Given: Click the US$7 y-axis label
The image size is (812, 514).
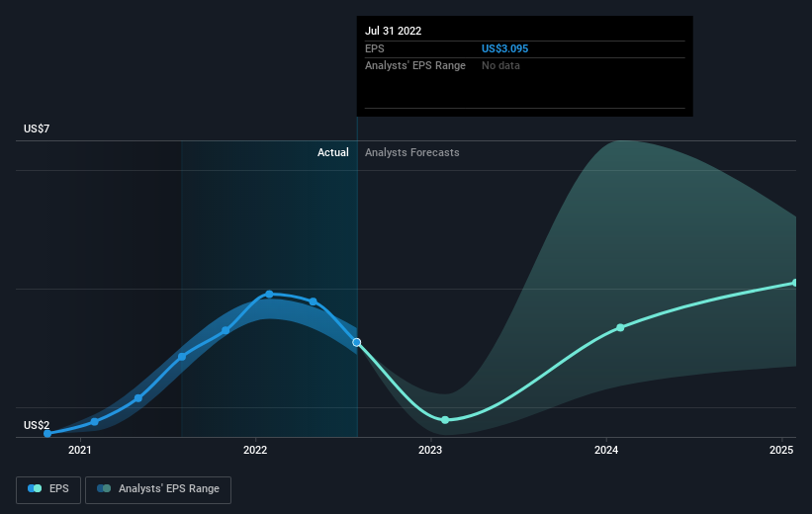Looking at the screenshot, I should click(x=37, y=128).
